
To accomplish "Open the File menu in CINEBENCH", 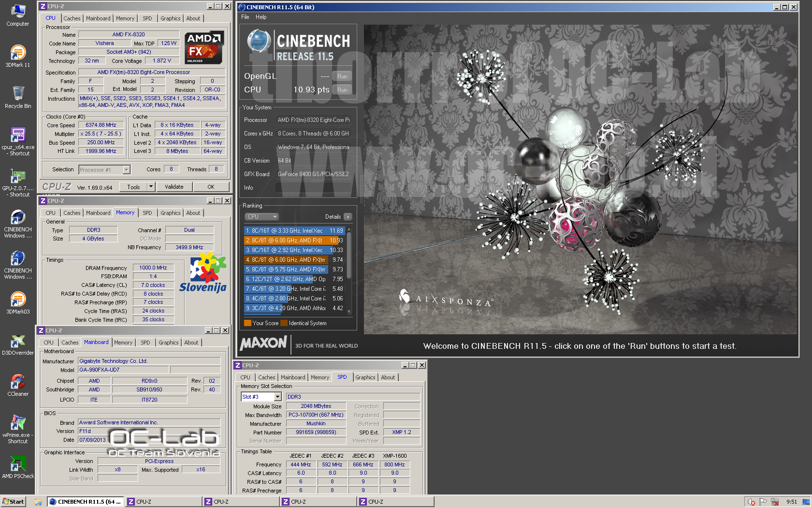I will pyautogui.click(x=245, y=16).
